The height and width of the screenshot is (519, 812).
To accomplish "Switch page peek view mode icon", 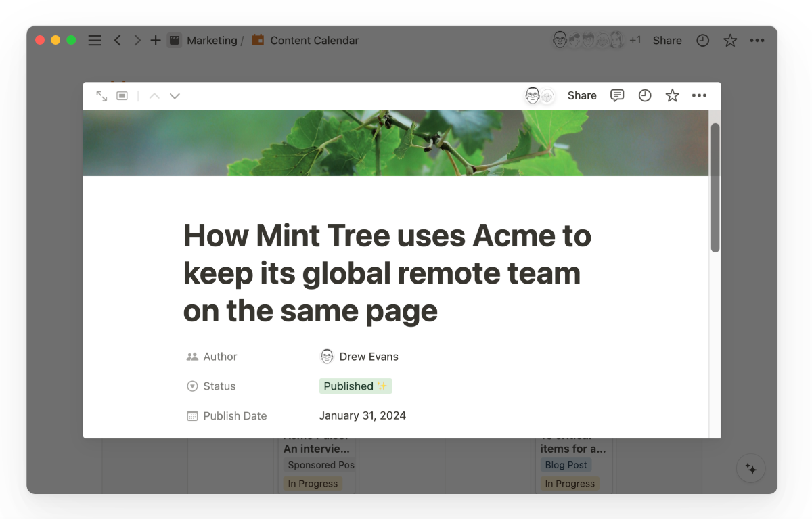I will tap(122, 96).
